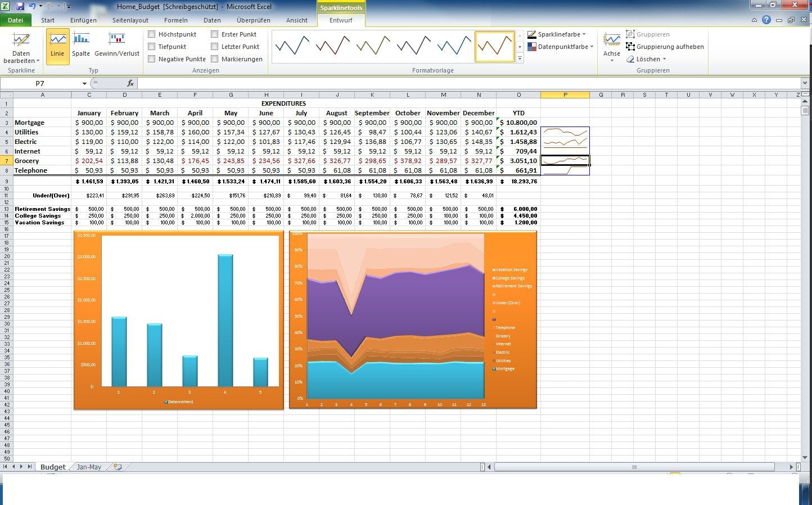Viewport: 812px width, 505px height.
Task: Click the Achse axis icon
Action: click(x=612, y=47)
